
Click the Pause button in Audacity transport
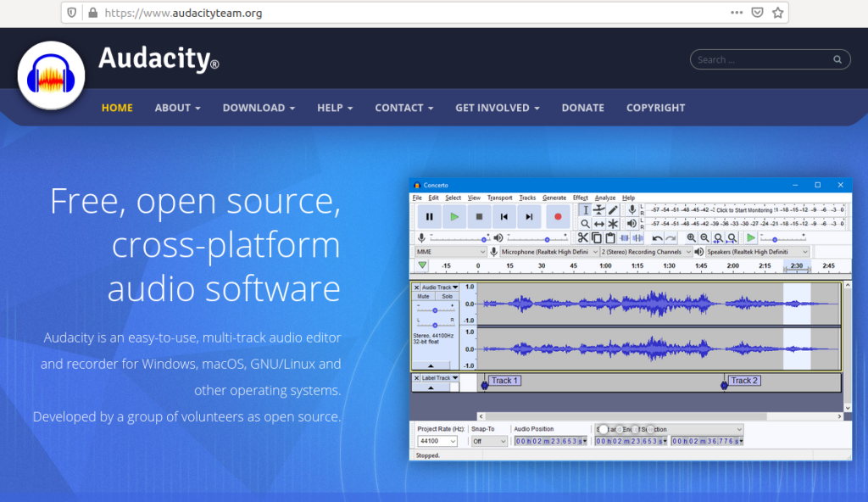click(x=429, y=216)
